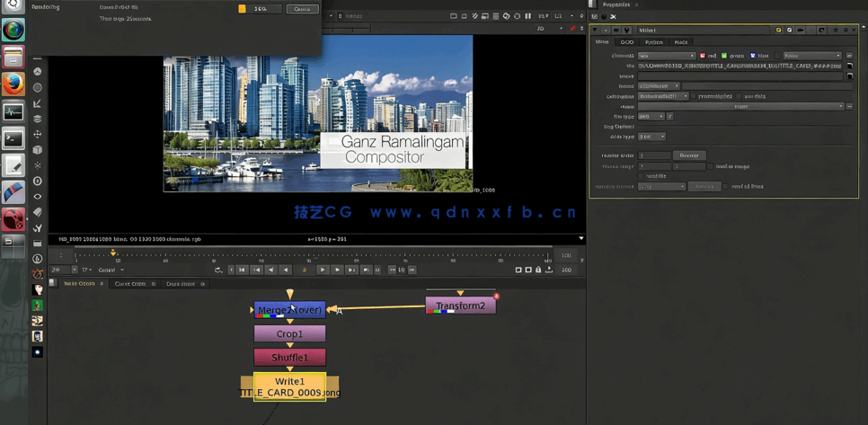Toggle the red channel checkbox

[703, 56]
